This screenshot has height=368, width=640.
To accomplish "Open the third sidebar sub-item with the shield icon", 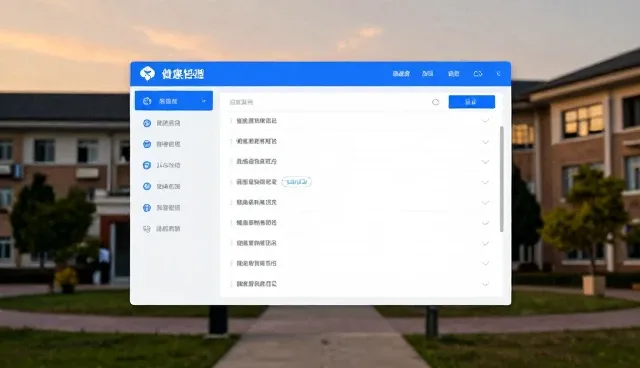I will [x=162, y=165].
